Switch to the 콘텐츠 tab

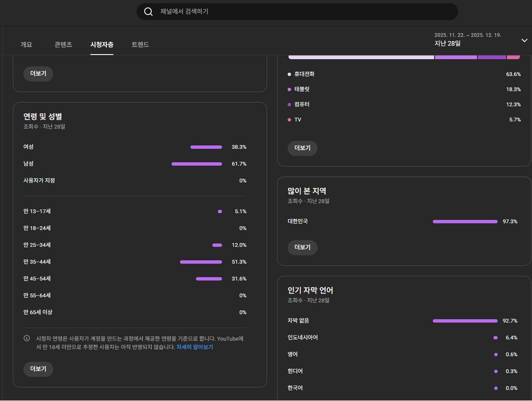tap(64, 44)
